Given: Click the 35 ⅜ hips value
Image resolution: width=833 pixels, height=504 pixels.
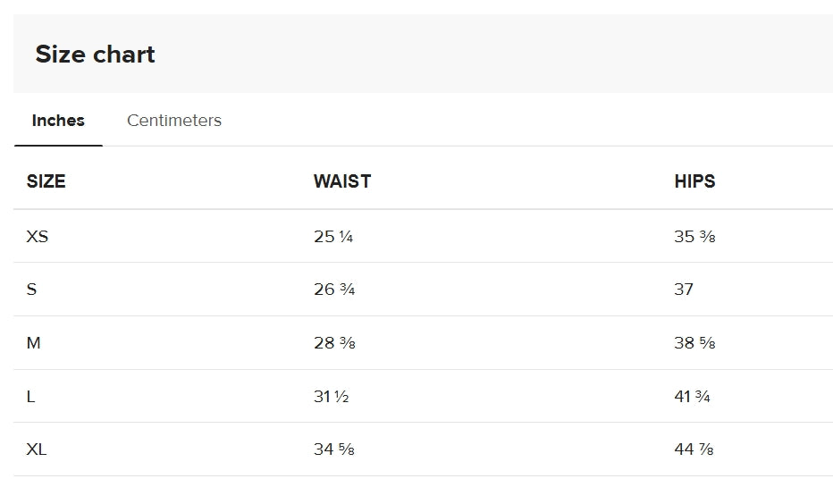Looking at the screenshot, I should point(694,236).
